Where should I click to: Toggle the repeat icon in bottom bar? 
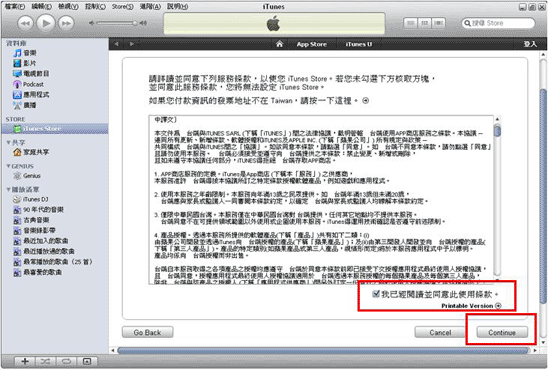pyautogui.click(x=66, y=361)
